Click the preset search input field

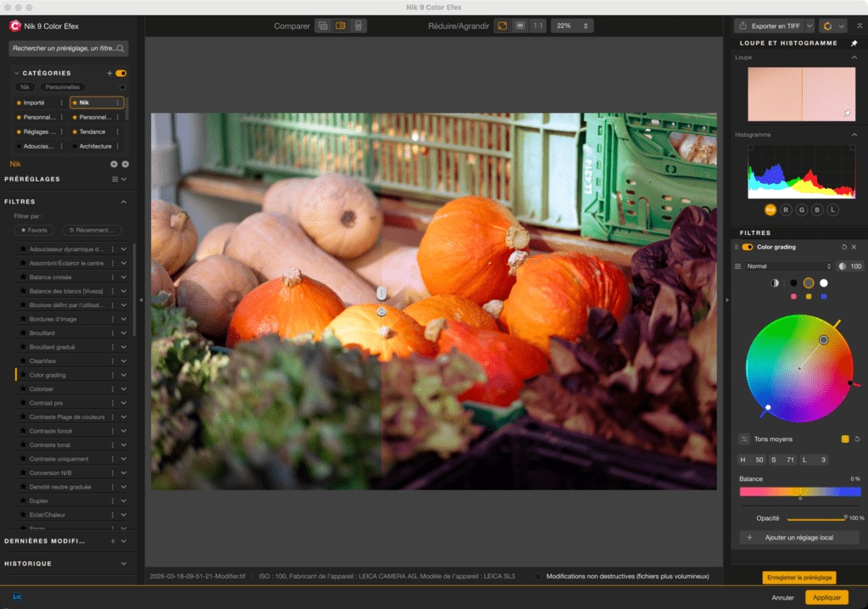pyautogui.click(x=67, y=48)
